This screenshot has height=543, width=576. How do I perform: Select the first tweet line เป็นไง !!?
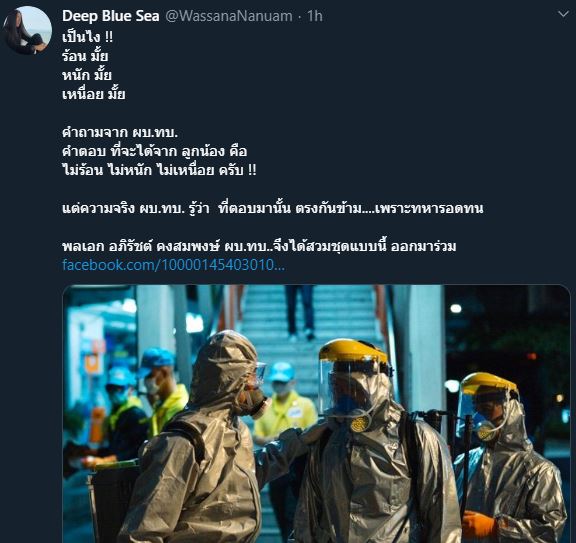coord(88,37)
